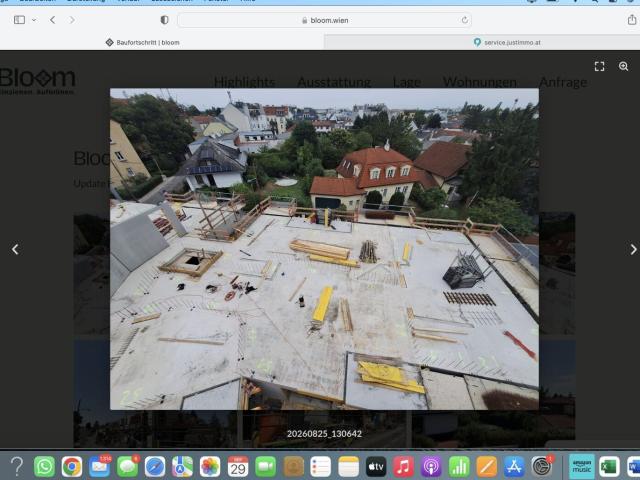Open Amazon Music from the dock
The image size is (640, 480).
tap(582, 466)
